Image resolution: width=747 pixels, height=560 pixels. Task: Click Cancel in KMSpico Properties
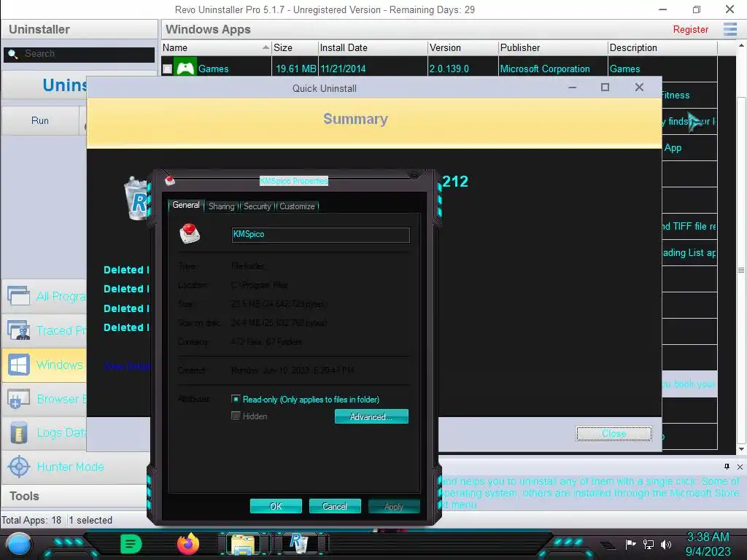tap(335, 506)
